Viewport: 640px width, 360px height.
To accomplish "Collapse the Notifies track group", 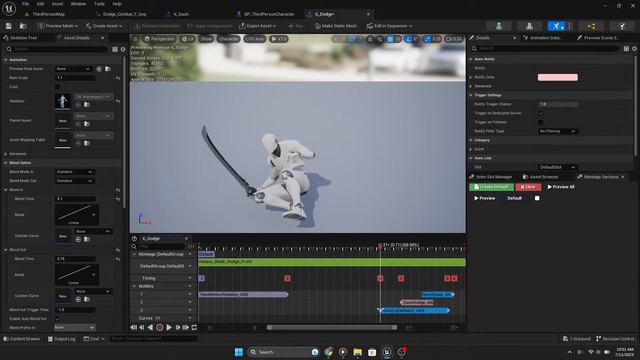I will click(x=134, y=286).
